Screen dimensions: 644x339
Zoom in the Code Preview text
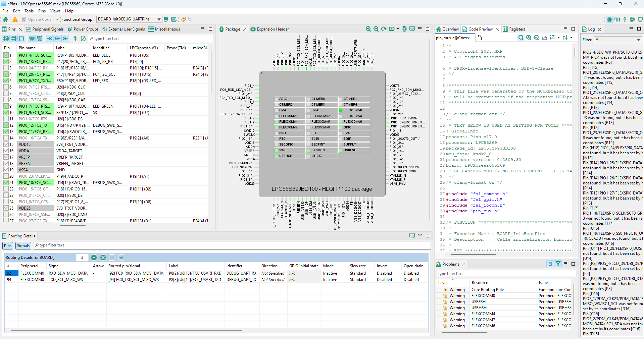tap(529, 38)
